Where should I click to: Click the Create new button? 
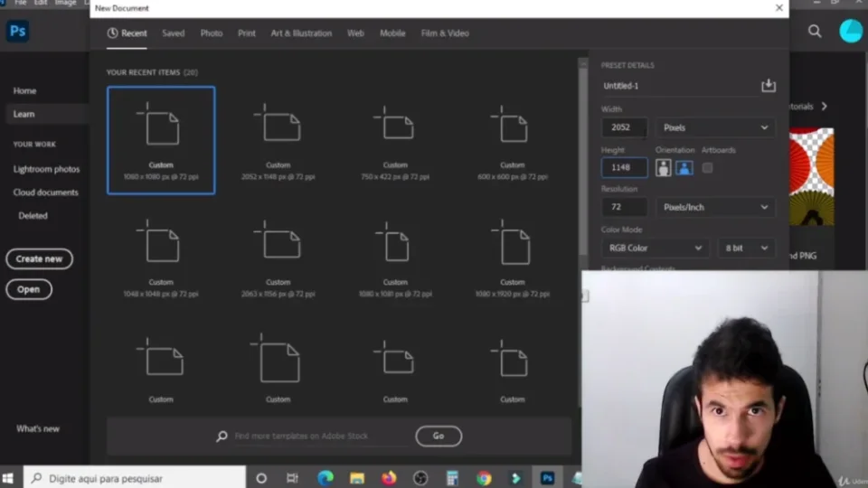coord(39,259)
